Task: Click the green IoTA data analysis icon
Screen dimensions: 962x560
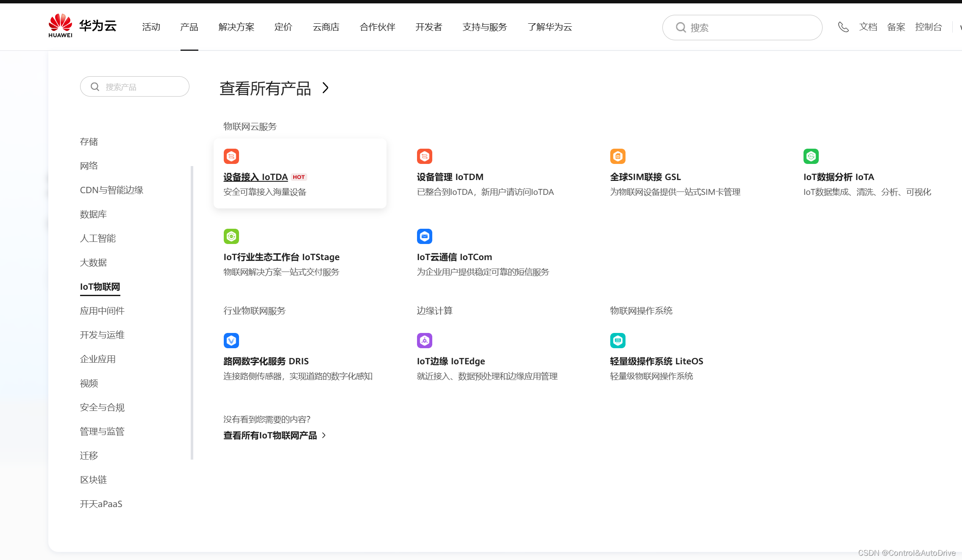Action: [811, 156]
